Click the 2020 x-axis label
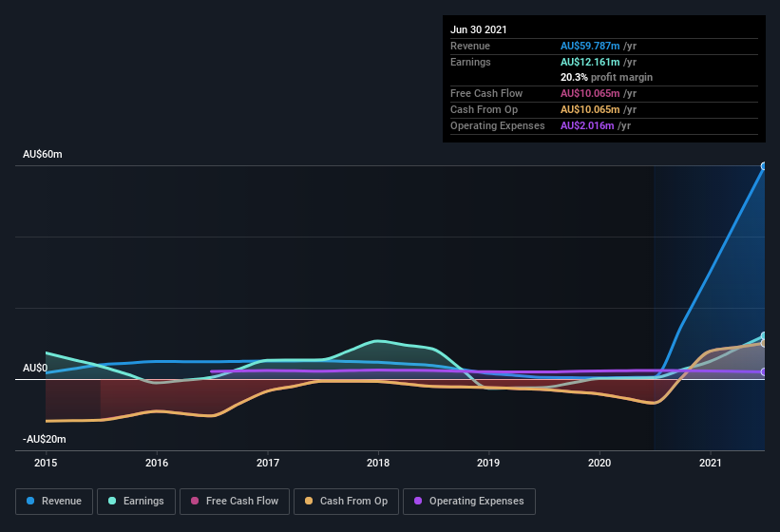The height and width of the screenshot is (532, 780). 599,463
